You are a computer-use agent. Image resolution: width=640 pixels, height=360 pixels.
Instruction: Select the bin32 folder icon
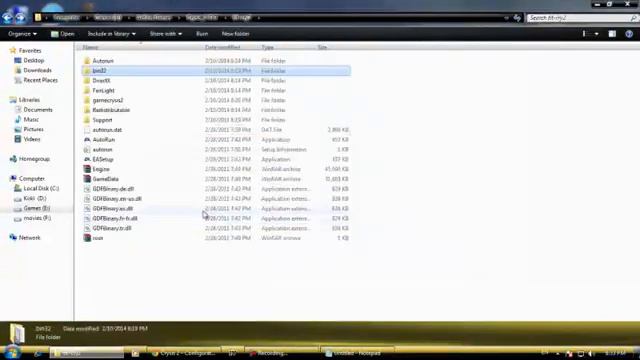(x=87, y=71)
